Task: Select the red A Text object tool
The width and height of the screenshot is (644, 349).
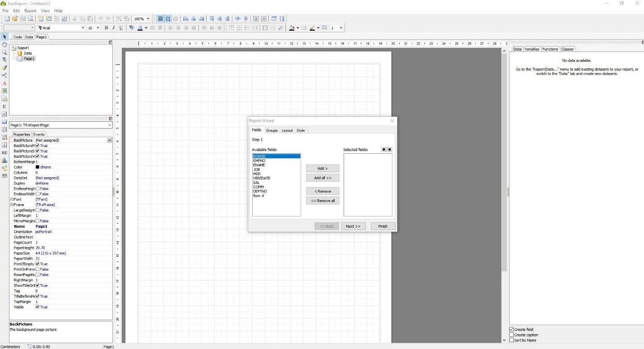Action: pyautogui.click(x=5, y=83)
